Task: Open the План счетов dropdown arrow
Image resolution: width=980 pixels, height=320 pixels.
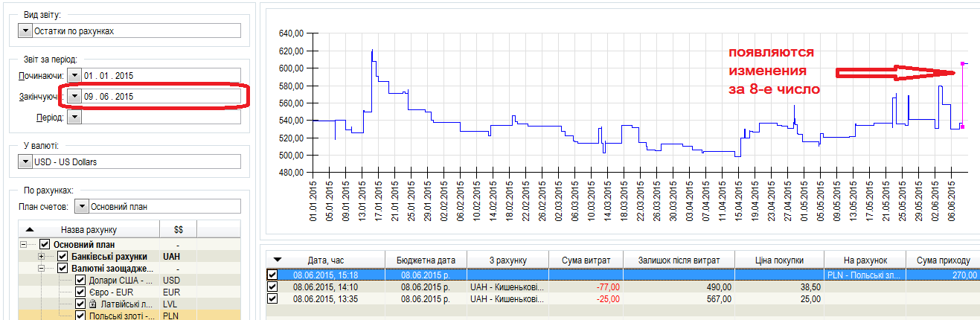Action: click(82, 206)
